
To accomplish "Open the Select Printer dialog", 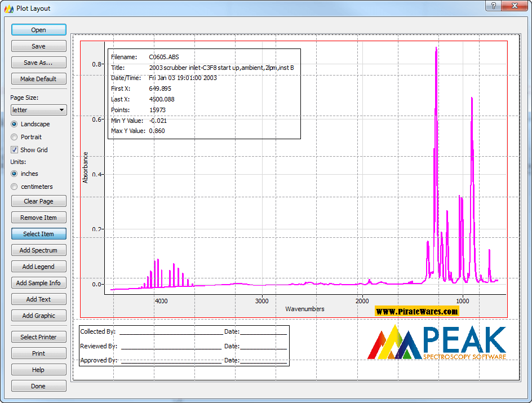I will (38, 337).
